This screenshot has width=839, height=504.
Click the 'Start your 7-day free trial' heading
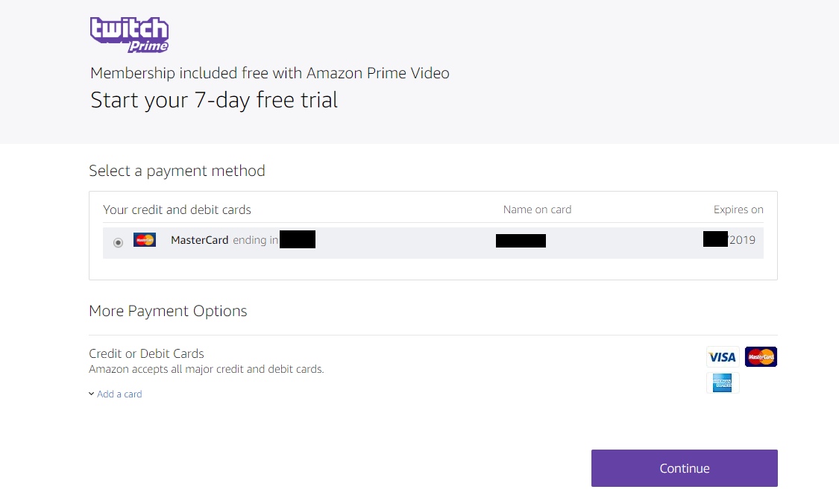click(x=214, y=100)
